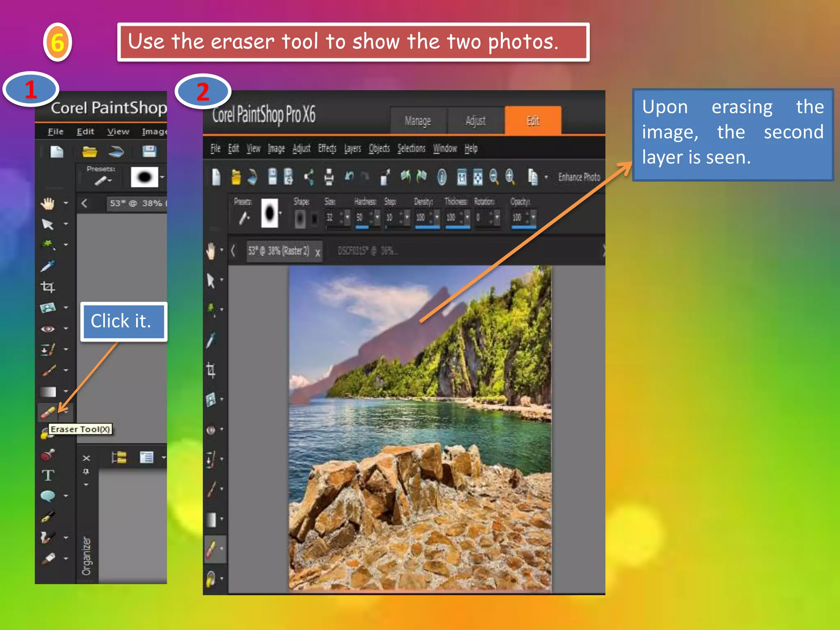Expand the Red Eye tool flyout arrow in the narrow panel
The height and width of the screenshot is (630, 840).
[66, 329]
